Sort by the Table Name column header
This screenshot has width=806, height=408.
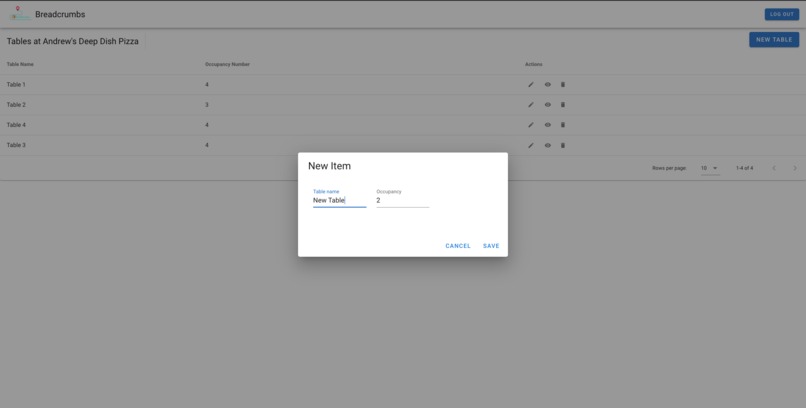[x=20, y=64]
